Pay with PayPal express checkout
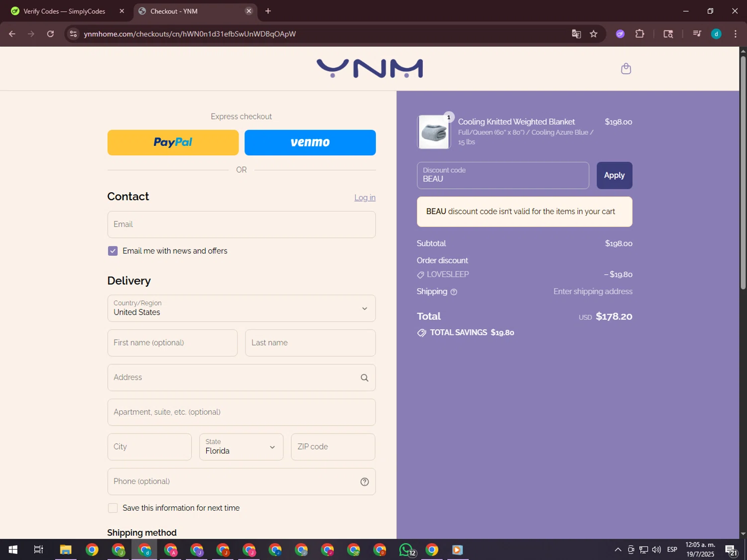Viewport: 747px width, 560px height. click(x=173, y=142)
